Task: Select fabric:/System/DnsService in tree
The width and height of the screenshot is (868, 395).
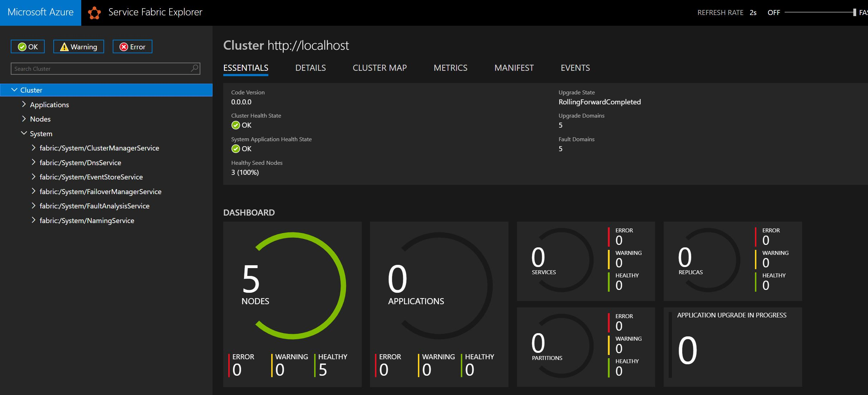Action: click(x=81, y=163)
